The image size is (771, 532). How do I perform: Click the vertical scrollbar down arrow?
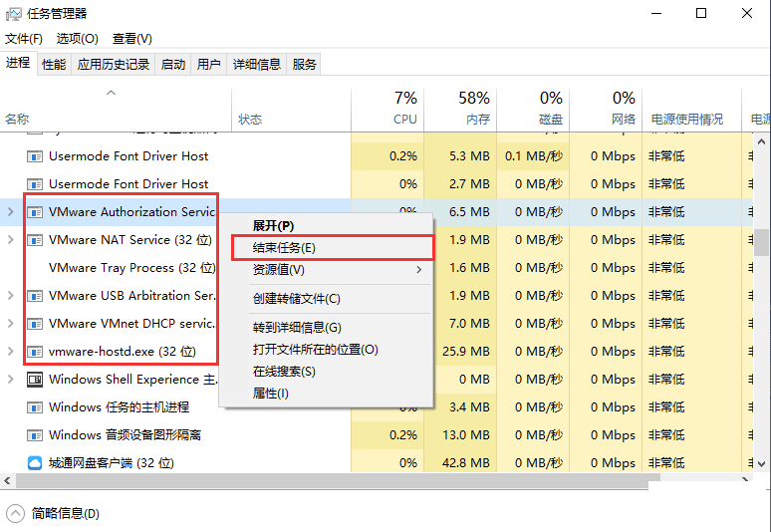[762, 463]
